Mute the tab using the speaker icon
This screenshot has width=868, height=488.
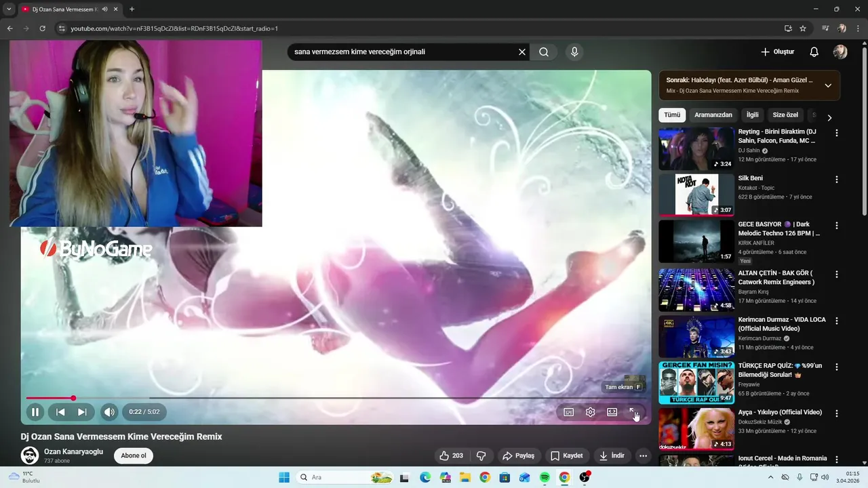pos(105,9)
